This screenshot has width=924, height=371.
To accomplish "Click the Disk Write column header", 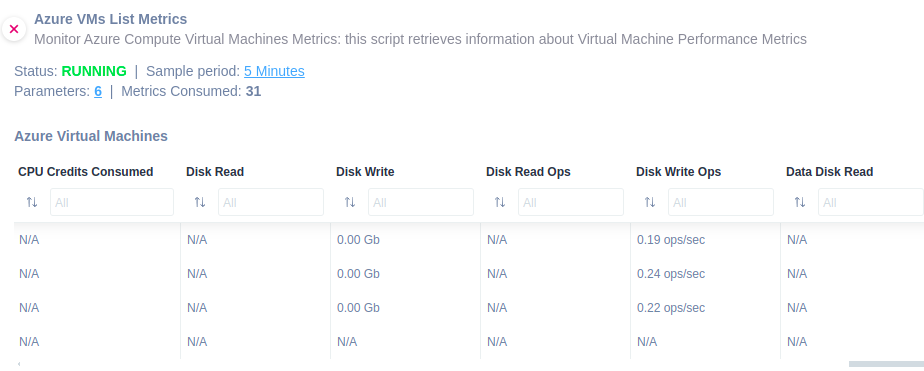I will (365, 172).
